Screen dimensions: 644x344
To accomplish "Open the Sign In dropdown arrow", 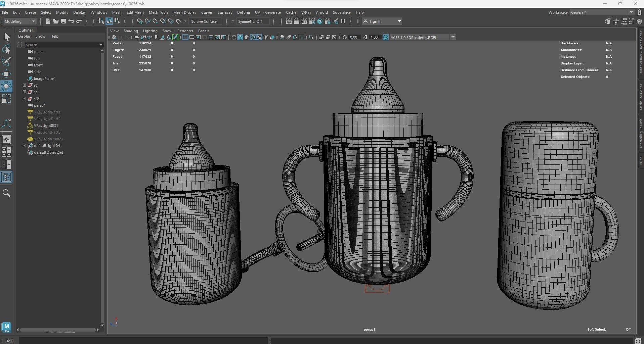I will [399, 21].
